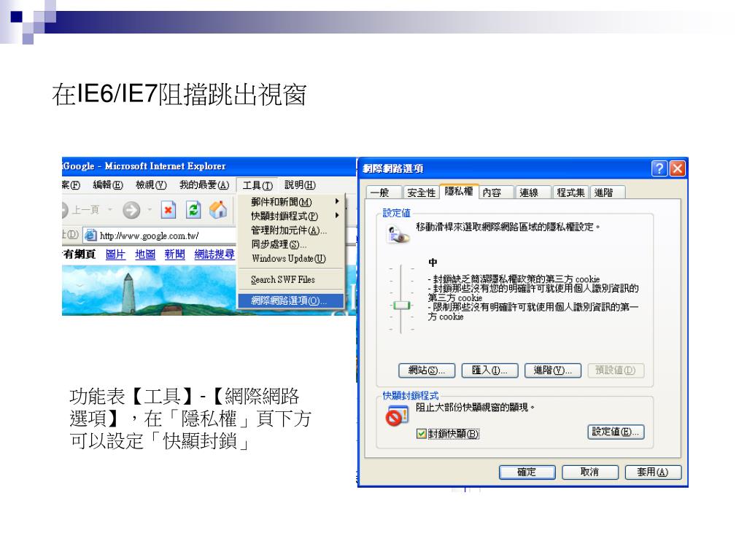Click the IE page icon in address bar
Image resolution: width=747 pixels, height=560 pixels.
coord(90,236)
